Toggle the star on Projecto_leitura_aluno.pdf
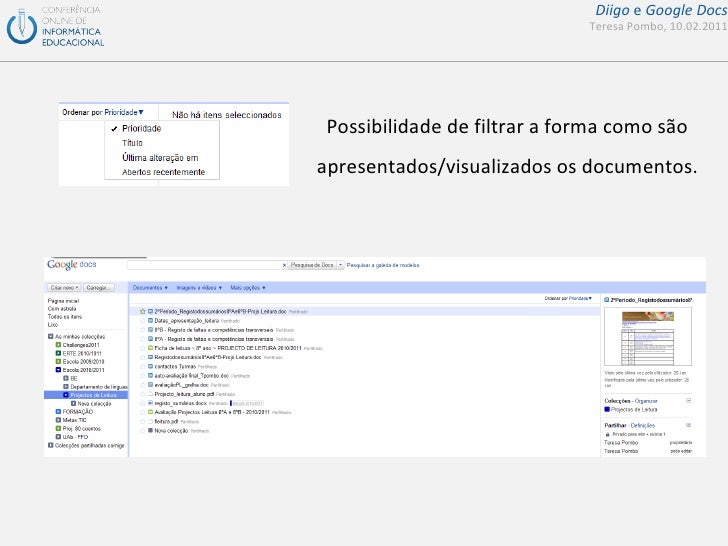 [x=143, y=394]
